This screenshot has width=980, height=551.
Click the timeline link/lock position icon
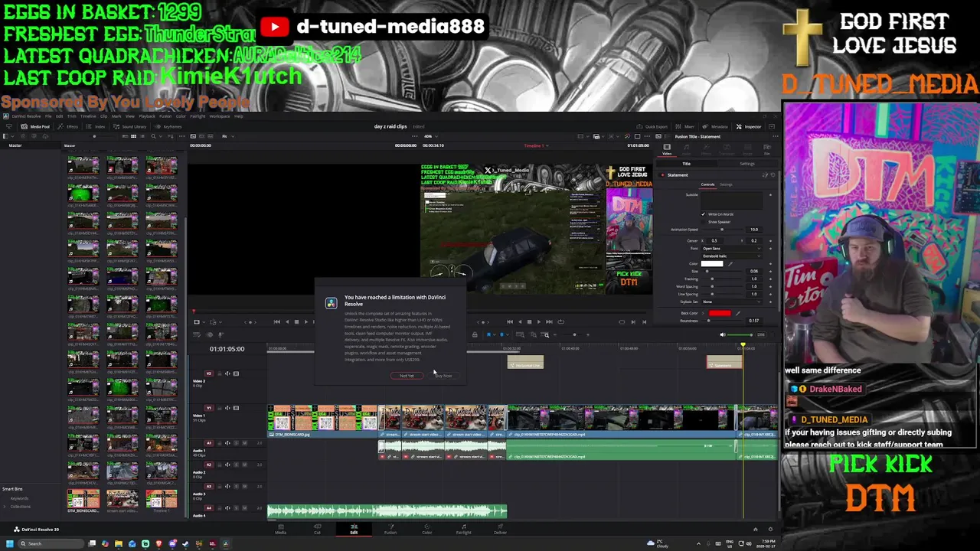475,334
